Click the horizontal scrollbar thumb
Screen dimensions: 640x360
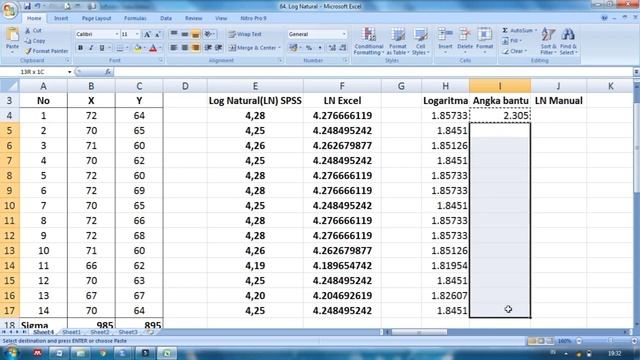click(419, 332)
